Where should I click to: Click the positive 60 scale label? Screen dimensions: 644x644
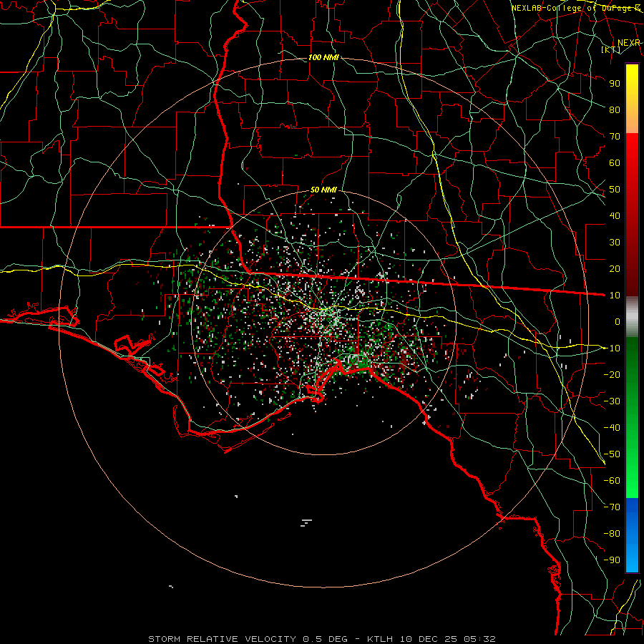[x=615, y=162]
